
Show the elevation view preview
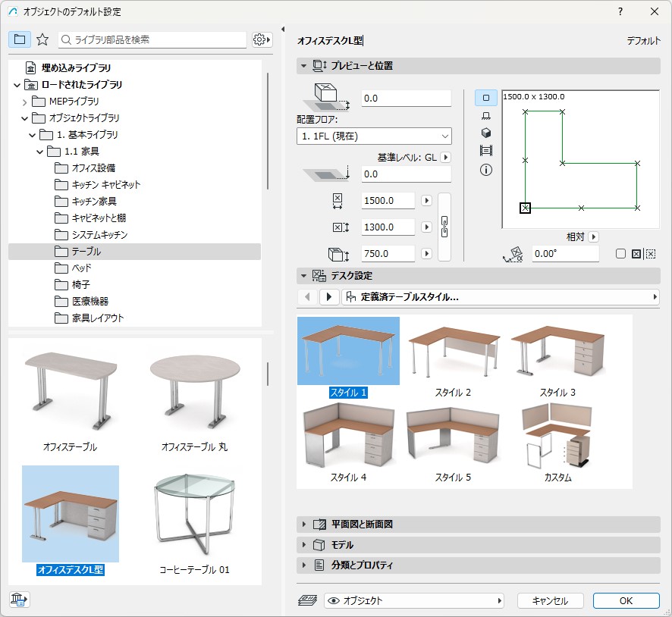point(486,116)
